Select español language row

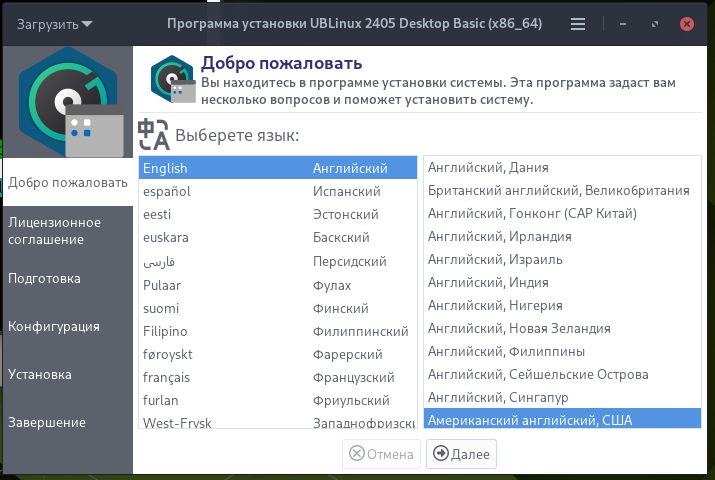[278, 191]
